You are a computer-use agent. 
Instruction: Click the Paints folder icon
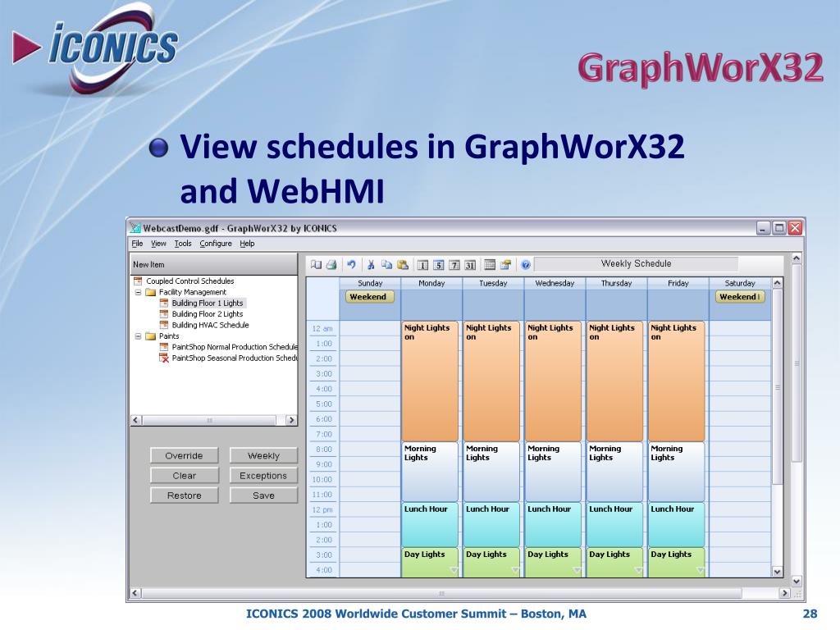(151, 336)
